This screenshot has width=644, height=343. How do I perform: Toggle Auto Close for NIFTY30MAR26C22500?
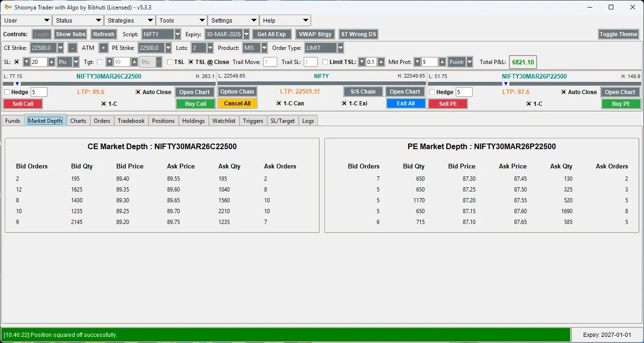138,92
